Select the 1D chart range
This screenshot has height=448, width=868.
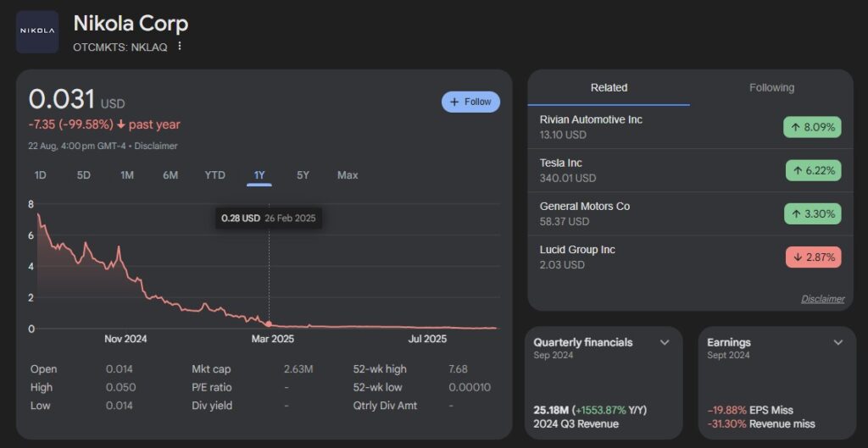click(41, 175)
